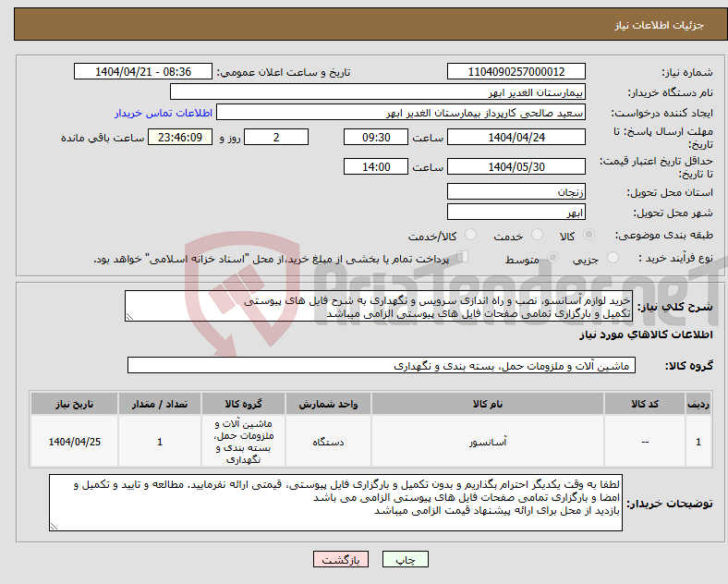Click the remaining time field 23:46:09

(x=180, y=137)
